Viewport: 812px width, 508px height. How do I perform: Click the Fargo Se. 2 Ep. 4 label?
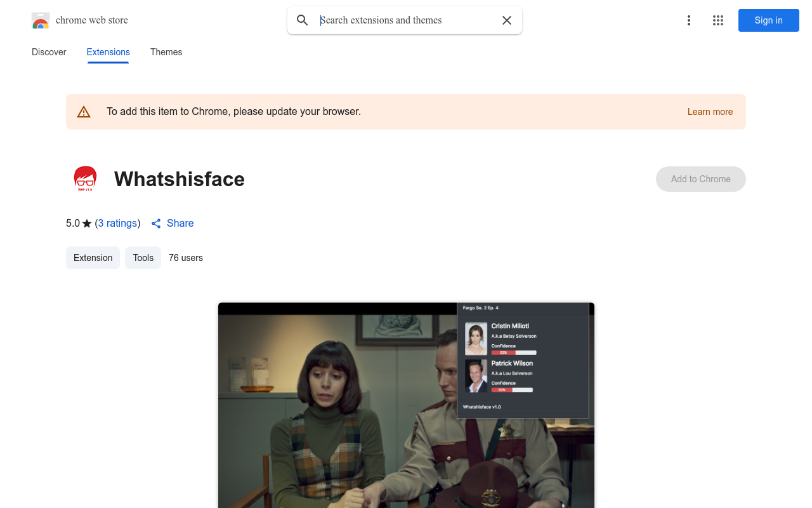pyautogui.click(x=481, y=308)
